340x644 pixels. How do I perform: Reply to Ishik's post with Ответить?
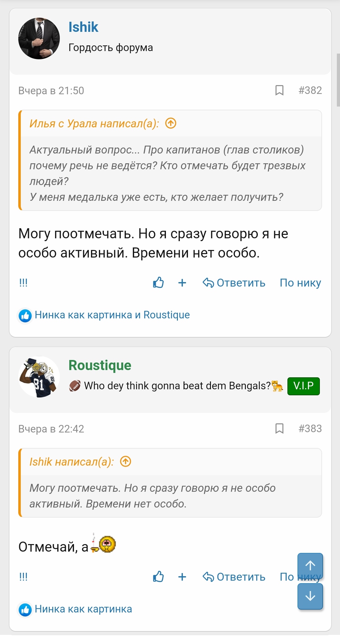pos(234,283)
